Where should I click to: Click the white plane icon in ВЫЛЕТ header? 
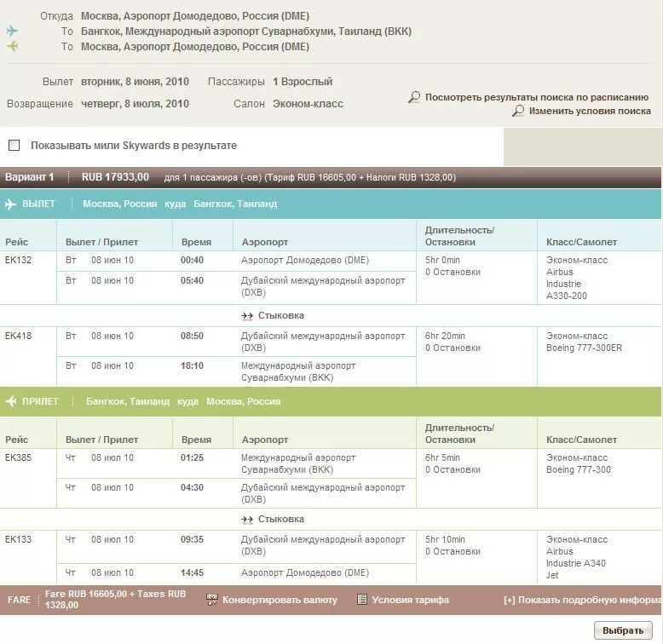(10, 204)
